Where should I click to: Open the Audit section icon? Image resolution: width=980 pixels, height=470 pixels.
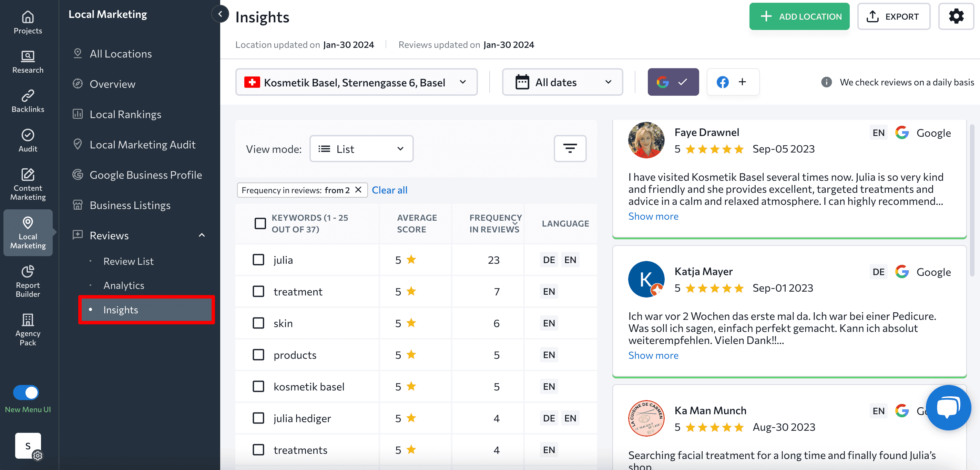click(28, 140)
